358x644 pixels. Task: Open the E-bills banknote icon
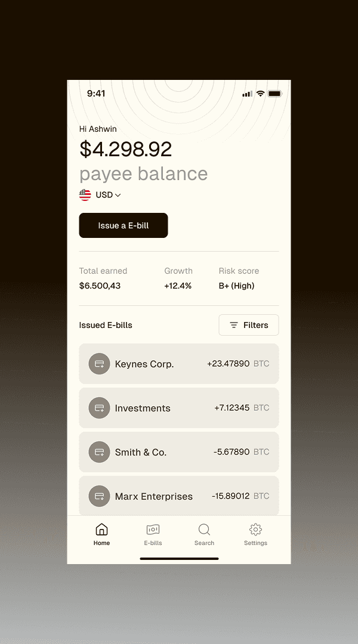click(153, 530)
